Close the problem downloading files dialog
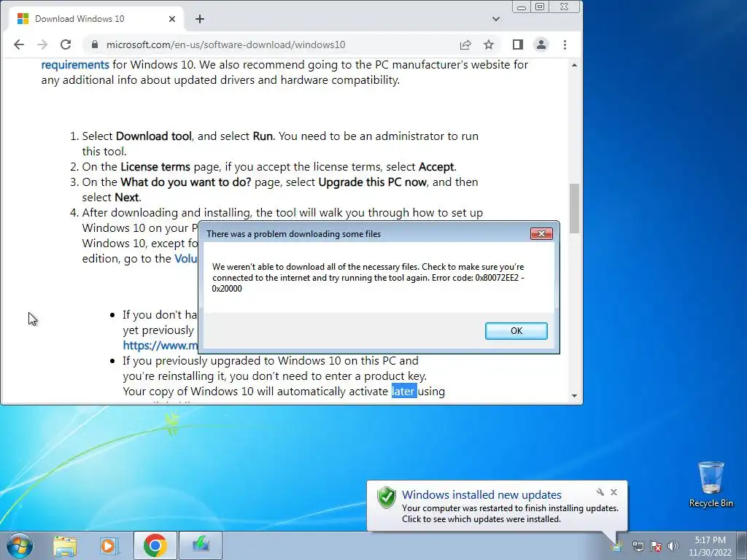747x560 pixels. [x=541, y=234]
